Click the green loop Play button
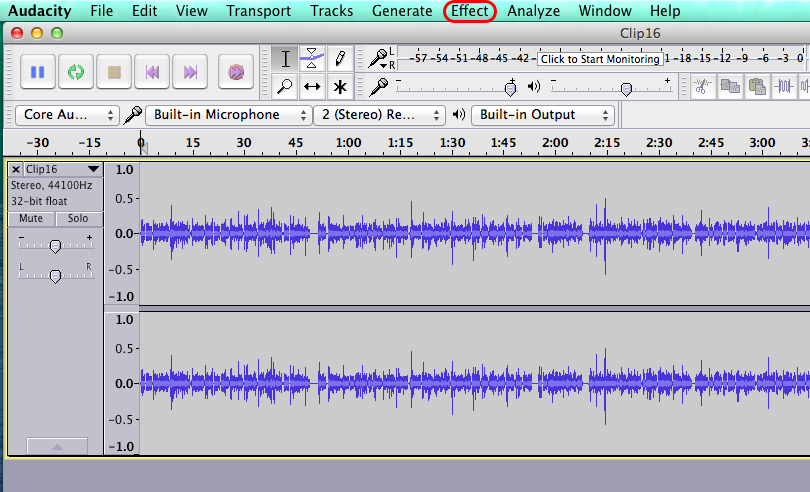 76,72
